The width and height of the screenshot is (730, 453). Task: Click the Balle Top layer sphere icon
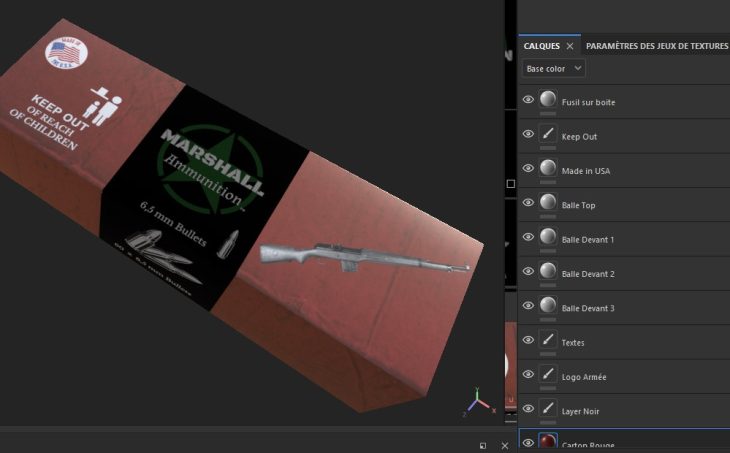coord(548,202)
